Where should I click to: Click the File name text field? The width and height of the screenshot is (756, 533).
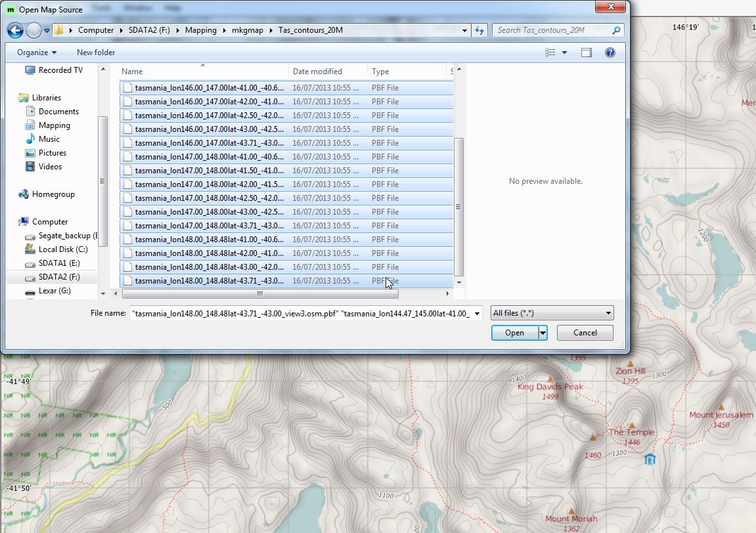[x=301, y=314]
